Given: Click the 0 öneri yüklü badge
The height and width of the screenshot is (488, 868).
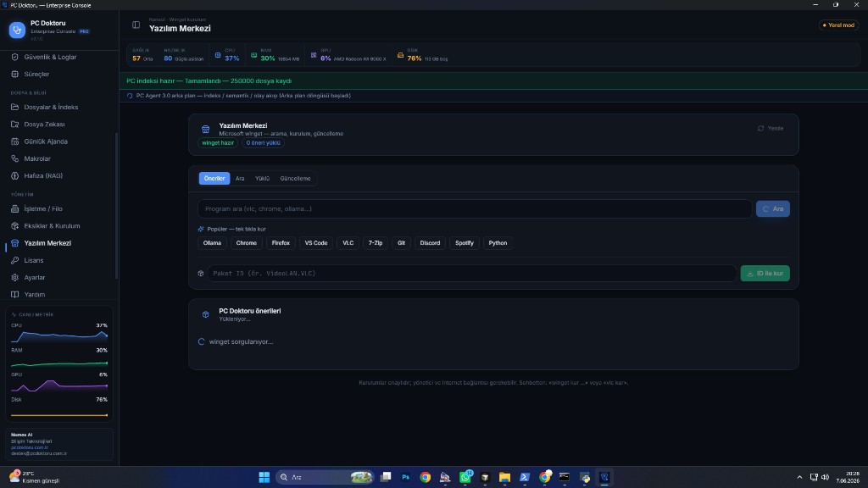Looking at the screenshot, I should (x=263, y=142).
